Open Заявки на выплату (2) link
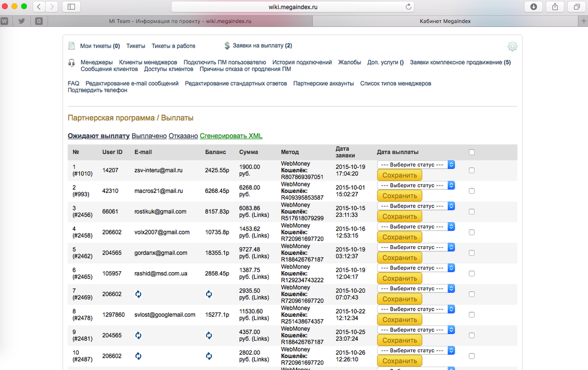Viewport: 588px width, 370px height. tap(262, 46)
